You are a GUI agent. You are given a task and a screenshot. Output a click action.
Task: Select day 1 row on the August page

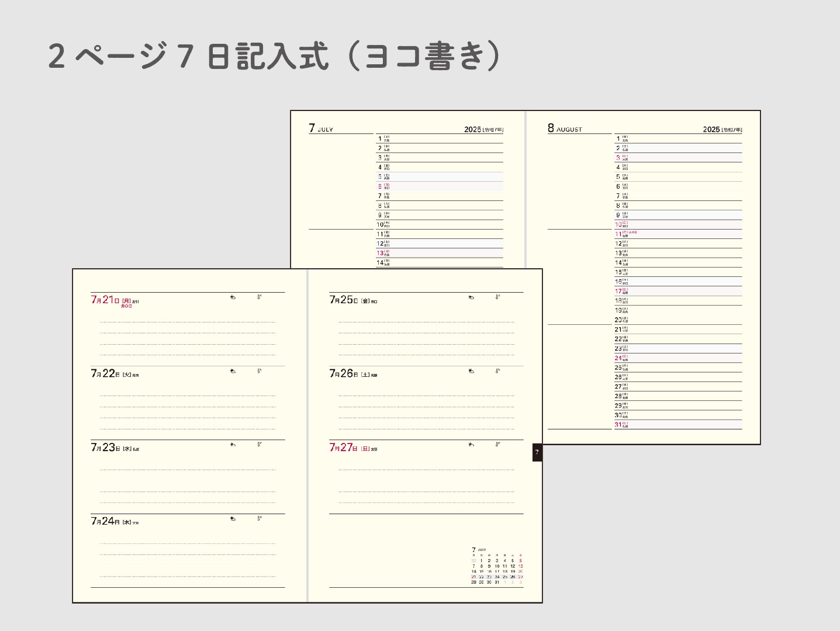(x=678, y=139)
